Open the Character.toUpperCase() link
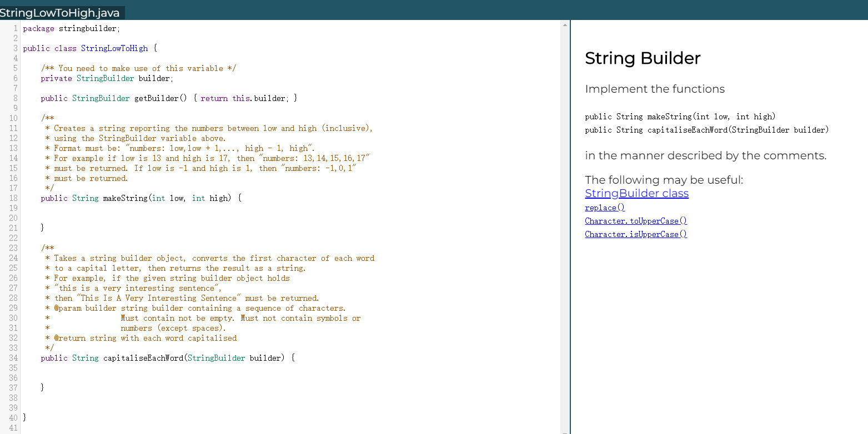 coord(635,220)
